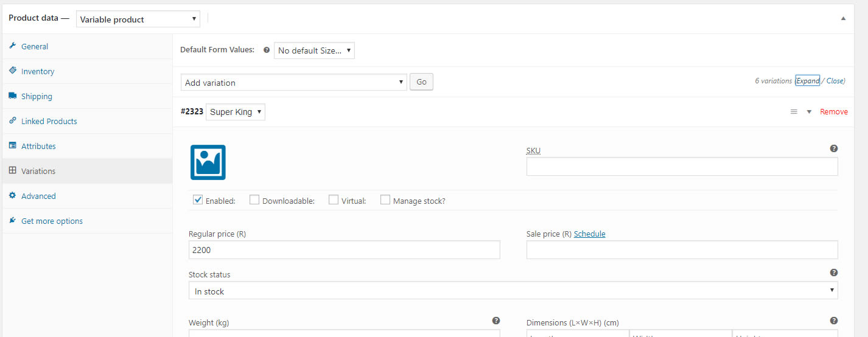Image resolution: width=868 pixels, height=337 pixels.
Task: Click the variation image placeholder icon
Action: [x=208, y=162]
